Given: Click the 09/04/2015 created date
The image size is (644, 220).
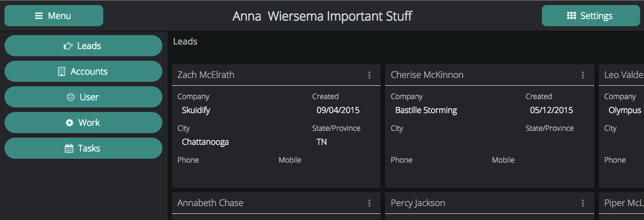Looking at the screenshot, I should [338, 110].
